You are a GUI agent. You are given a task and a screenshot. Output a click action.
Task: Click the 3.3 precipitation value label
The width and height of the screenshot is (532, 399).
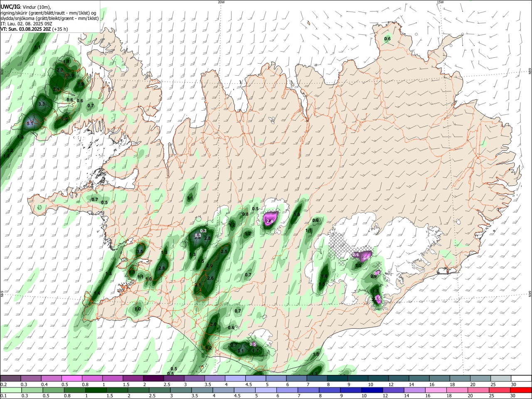tap(41, 104)
